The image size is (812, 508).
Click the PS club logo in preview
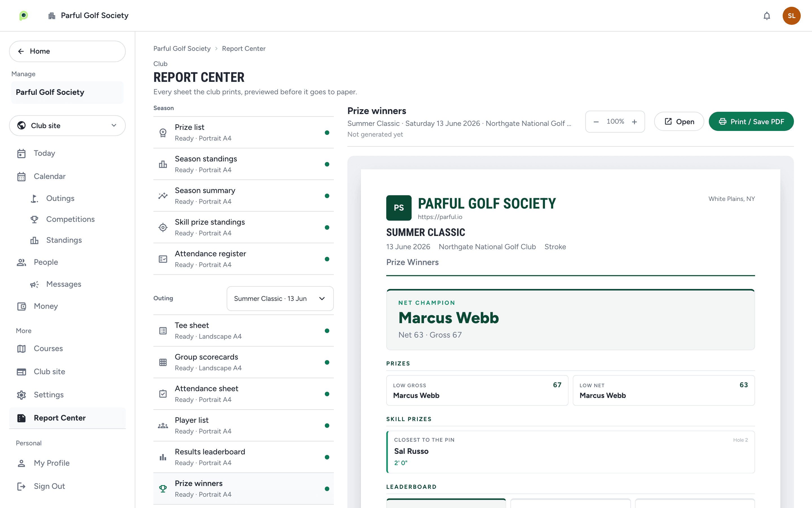tap(399, 208)
